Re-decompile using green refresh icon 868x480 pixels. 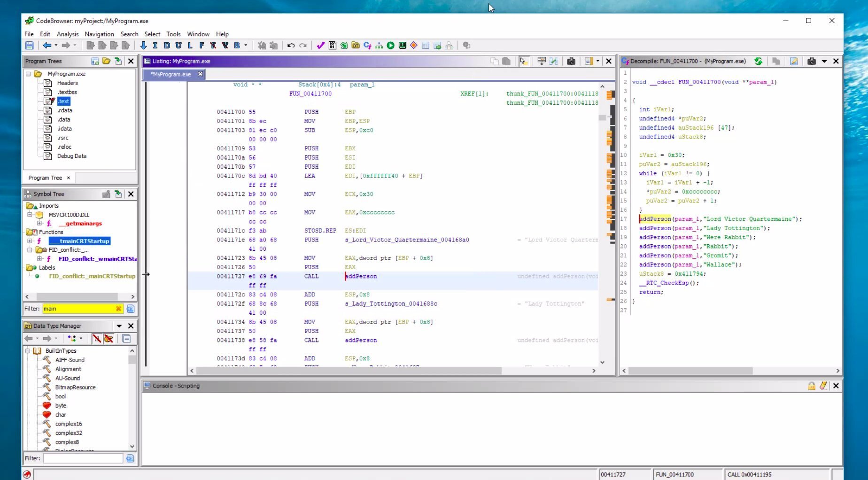[758, 61]
